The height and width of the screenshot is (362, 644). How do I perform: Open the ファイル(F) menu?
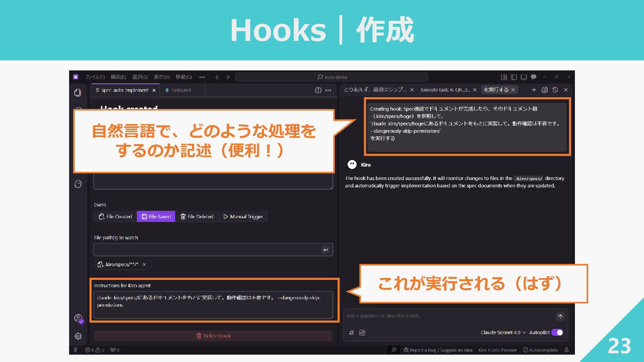tap(95, 77)
